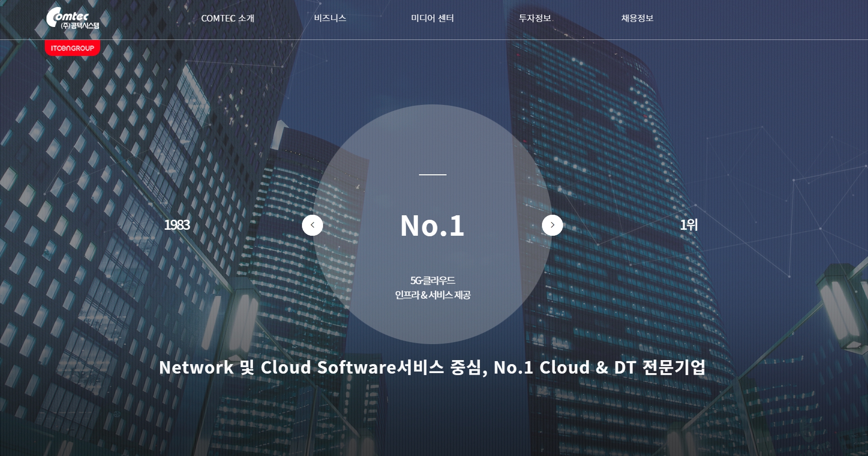This screenshot has width=868, height=456.
Task: Open the 미디어 센터 menu
Action: pyautogui.click(x=432, y=18)
